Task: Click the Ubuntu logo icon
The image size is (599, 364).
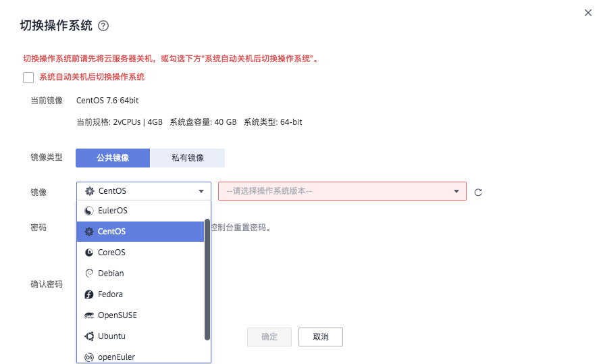Action: click(x=89, y=336)
